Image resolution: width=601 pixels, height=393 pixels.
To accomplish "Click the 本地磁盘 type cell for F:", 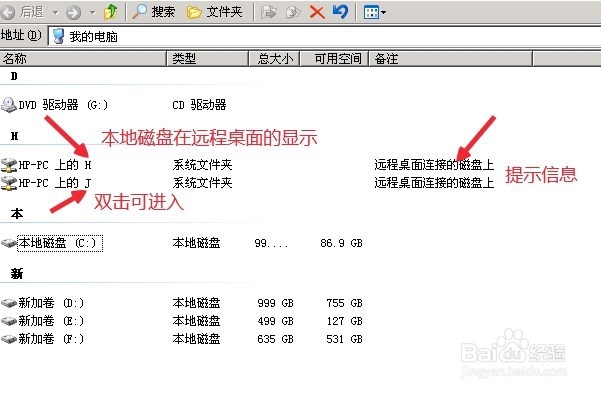I will [196, 339].
